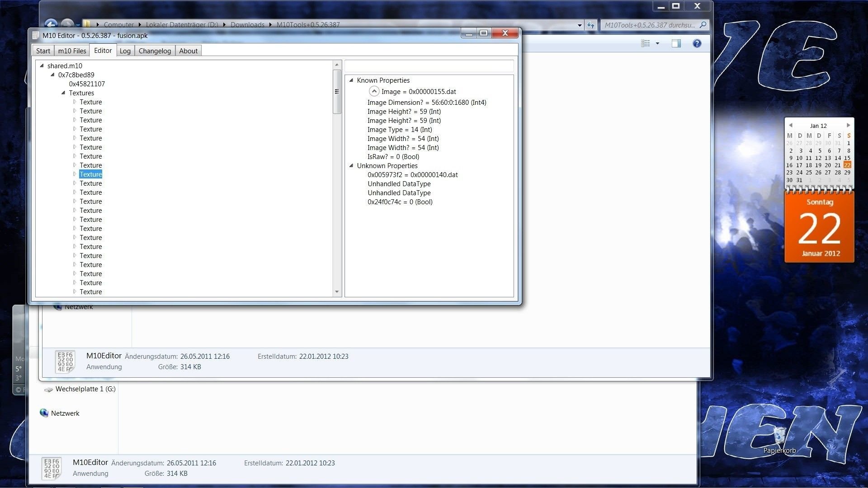This screenshot has height=488, width=868.
Task: Click the M10Editor file icon above Wechselplatte row
Action: point(65,361)
